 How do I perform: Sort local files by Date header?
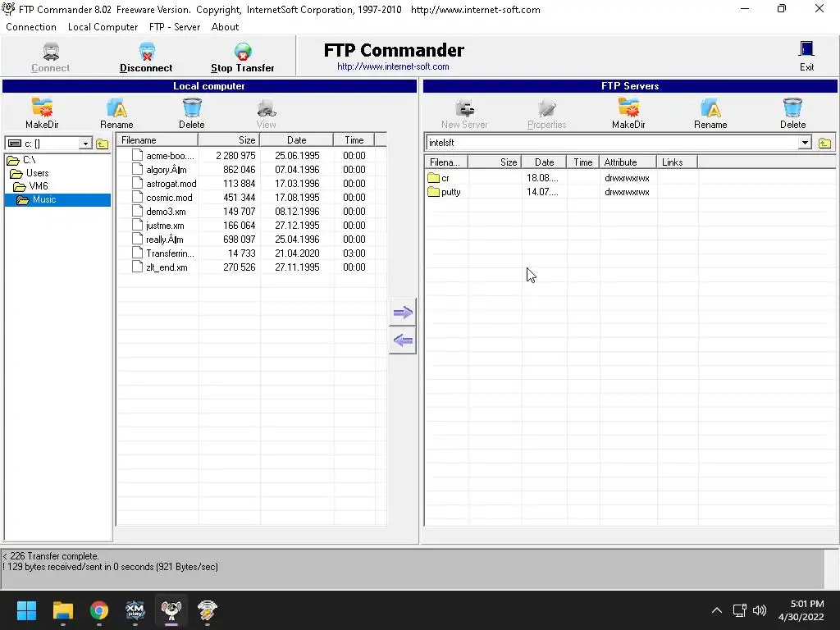click(x=296, y=139)
